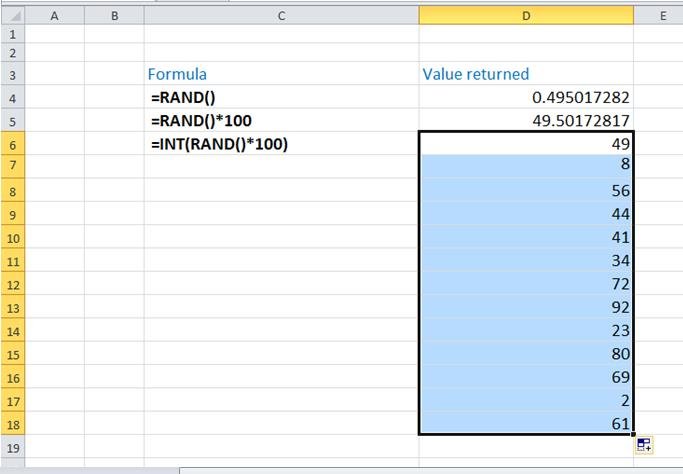This screenshot has height=474, width=683.
Task: Select column D header
Action: click(x=526, y=15)
